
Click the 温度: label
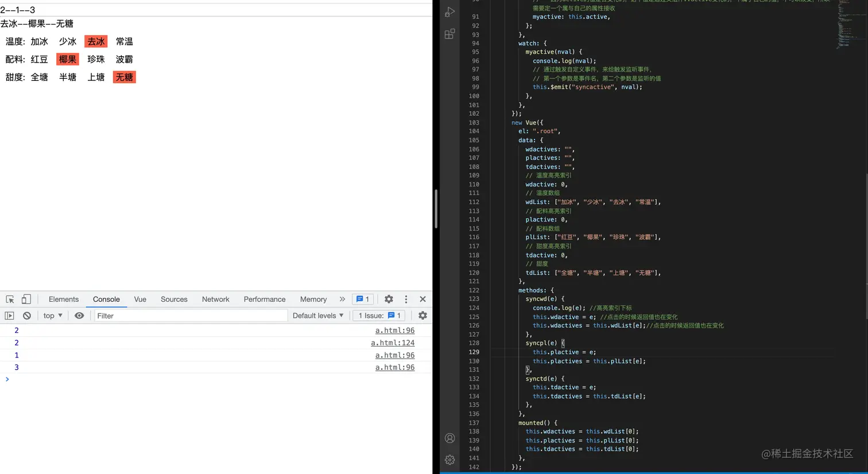[x=15, y=41]
